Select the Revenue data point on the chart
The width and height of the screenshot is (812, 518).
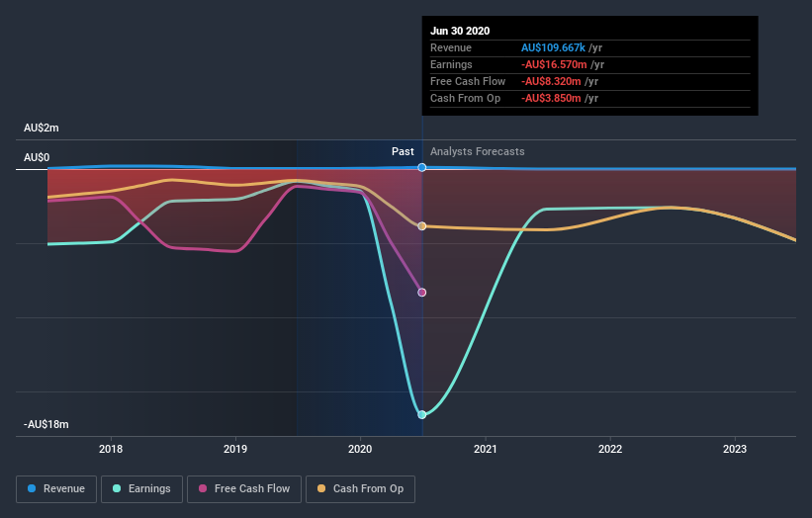pyautogui.click(x=422, y=167)
